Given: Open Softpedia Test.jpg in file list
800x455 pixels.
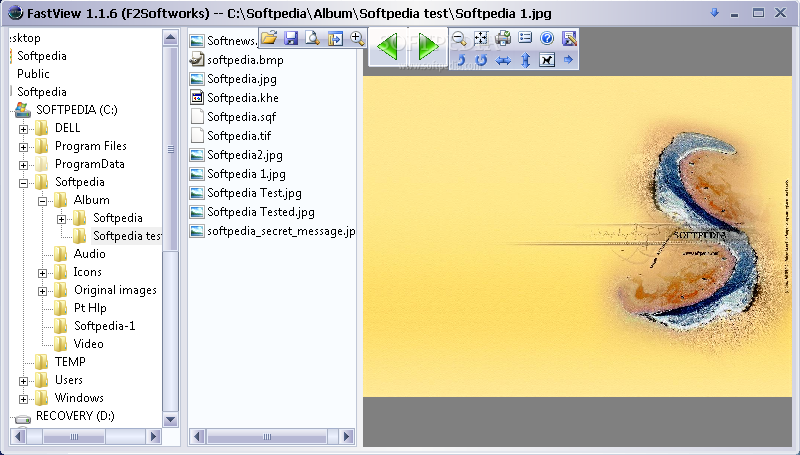Looking at the screenshot, I should click(254, 193).
